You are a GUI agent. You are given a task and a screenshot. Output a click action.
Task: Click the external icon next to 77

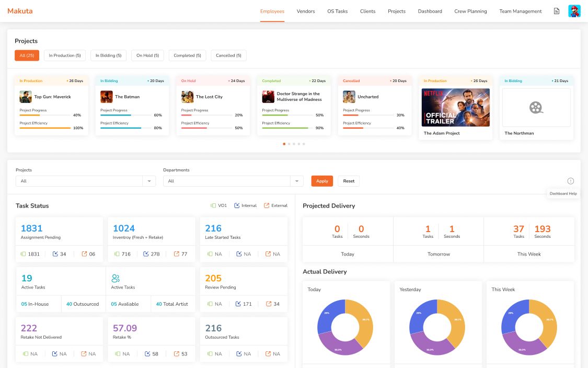[176, 254]
